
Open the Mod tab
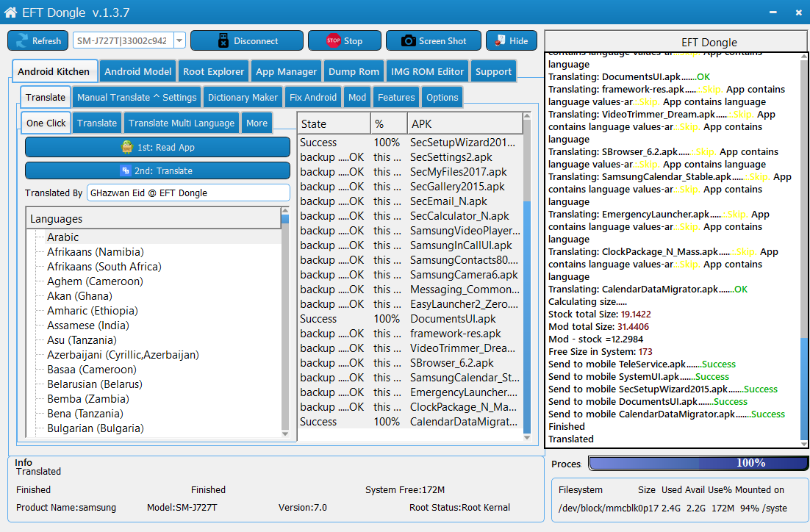point(357,97)
